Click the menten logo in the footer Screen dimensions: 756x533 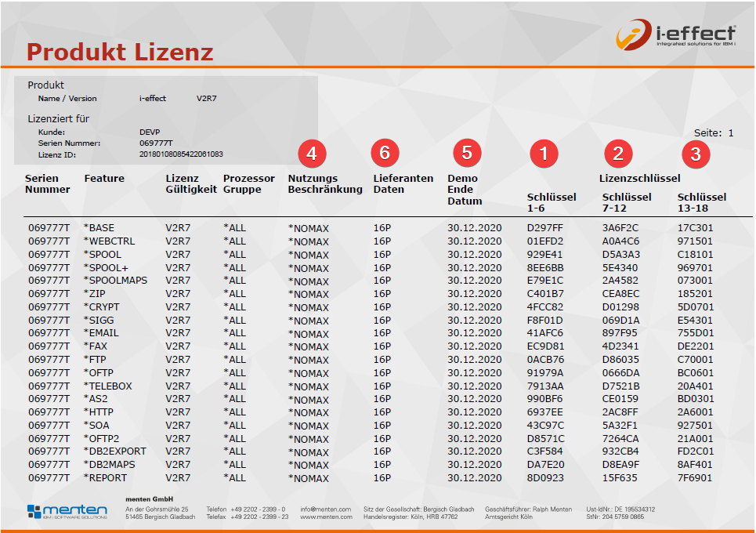(x=67, y=512)
